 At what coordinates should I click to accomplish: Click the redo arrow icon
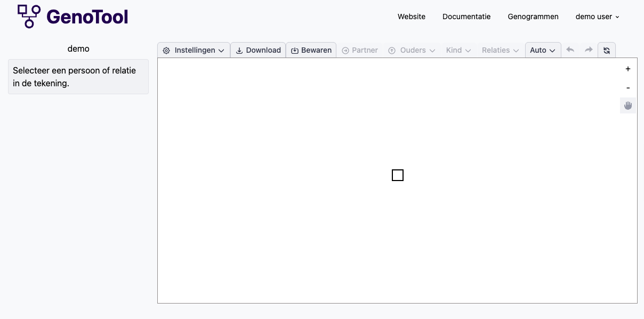coord(589,50)
